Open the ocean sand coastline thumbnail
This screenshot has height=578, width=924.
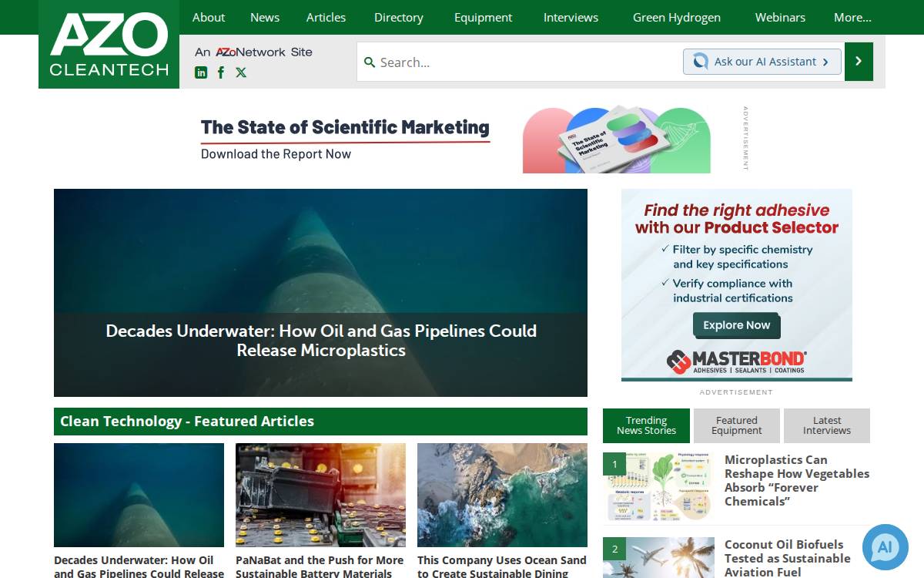[502, 495]
